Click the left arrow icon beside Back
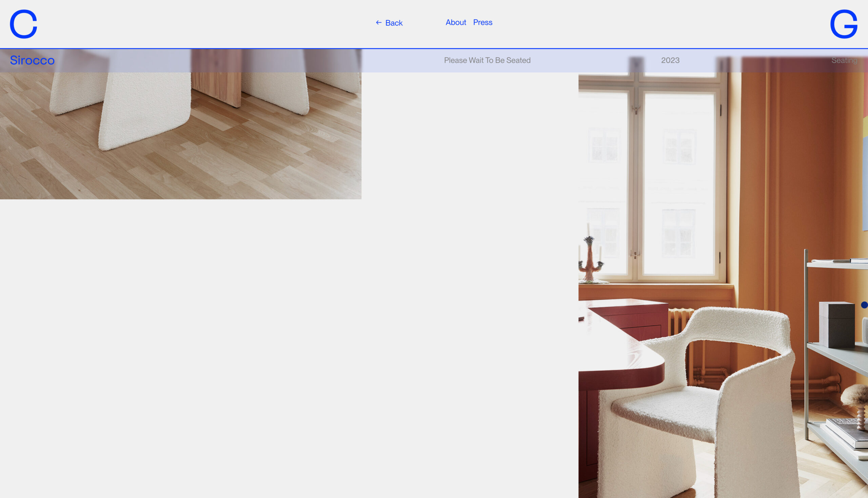 tap(379, 23)
